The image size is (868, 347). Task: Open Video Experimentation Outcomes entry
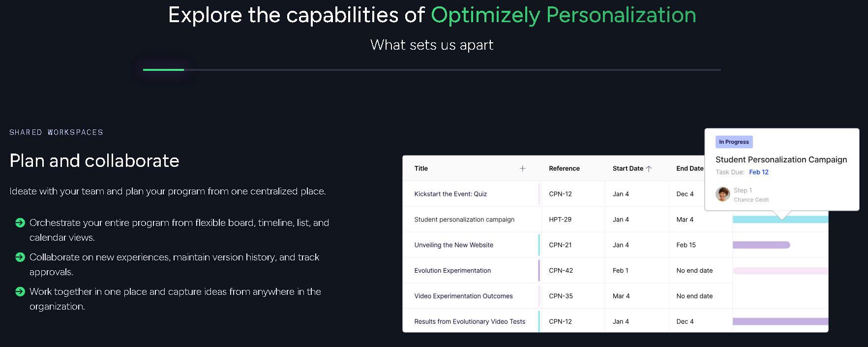click(463, 296)
